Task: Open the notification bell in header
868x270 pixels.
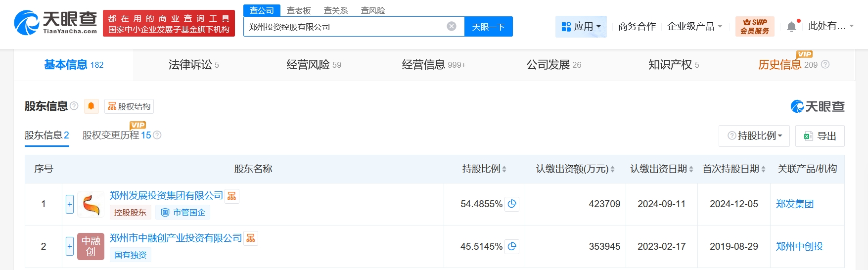Action: [x=791, y=27]
